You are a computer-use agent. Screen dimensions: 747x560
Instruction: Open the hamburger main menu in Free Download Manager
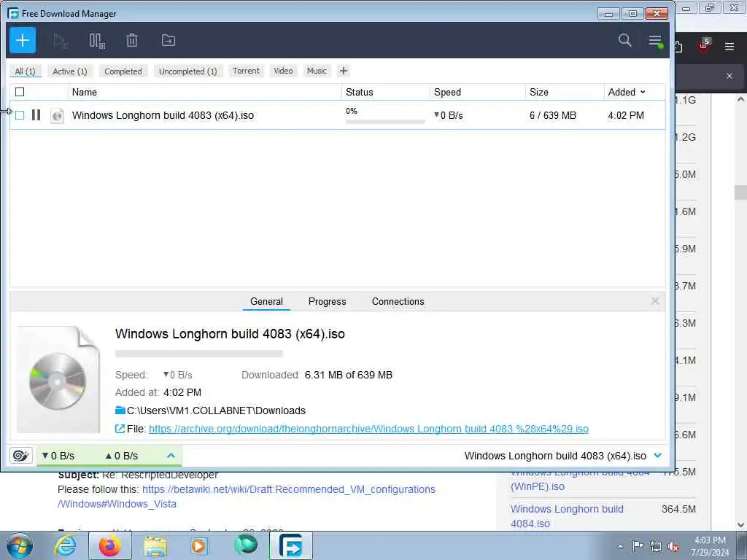[x=656, y=41]
